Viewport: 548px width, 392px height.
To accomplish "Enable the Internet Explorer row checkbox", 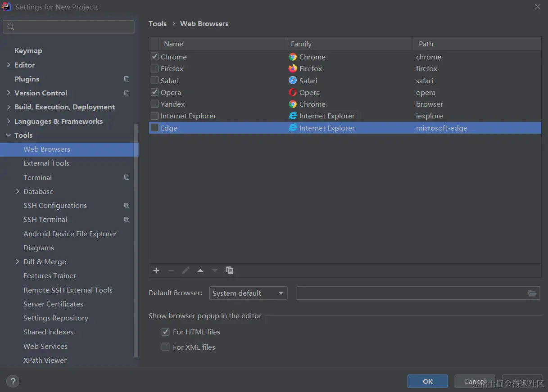I will pyautogui.click(x=154, y=116).
